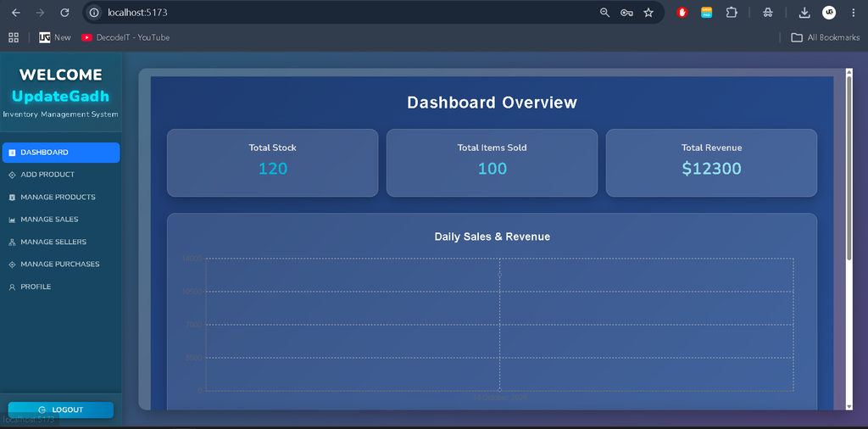This screenshot has width=868, height=429.
Task: Click the Add Product sidebar icon
Action: tap(12, 175)
